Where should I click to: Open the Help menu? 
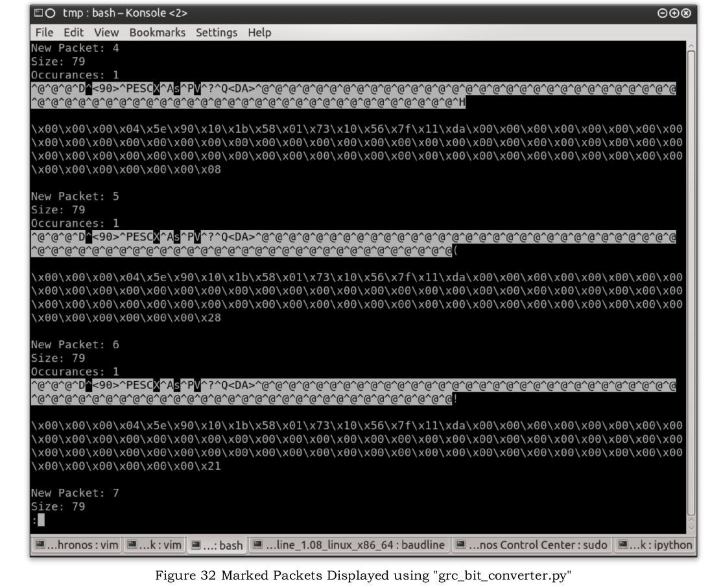pyautogui.click(x=259, y=32)
